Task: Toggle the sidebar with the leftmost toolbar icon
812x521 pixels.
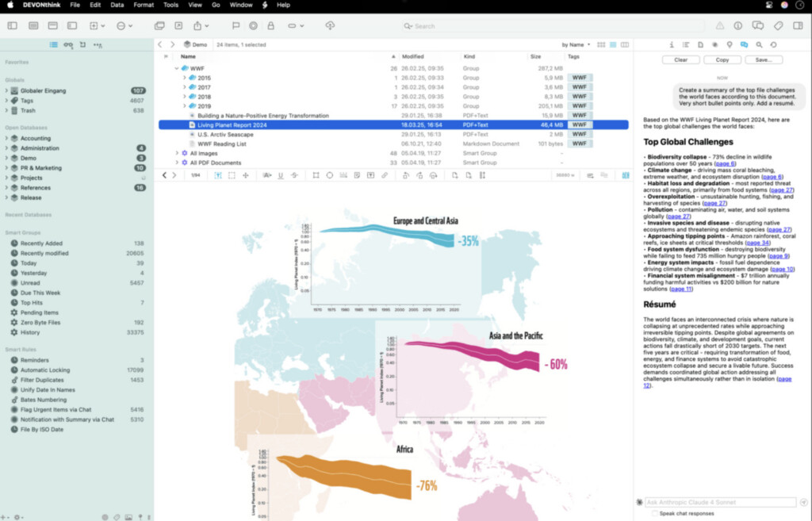Action: point(13,26)
